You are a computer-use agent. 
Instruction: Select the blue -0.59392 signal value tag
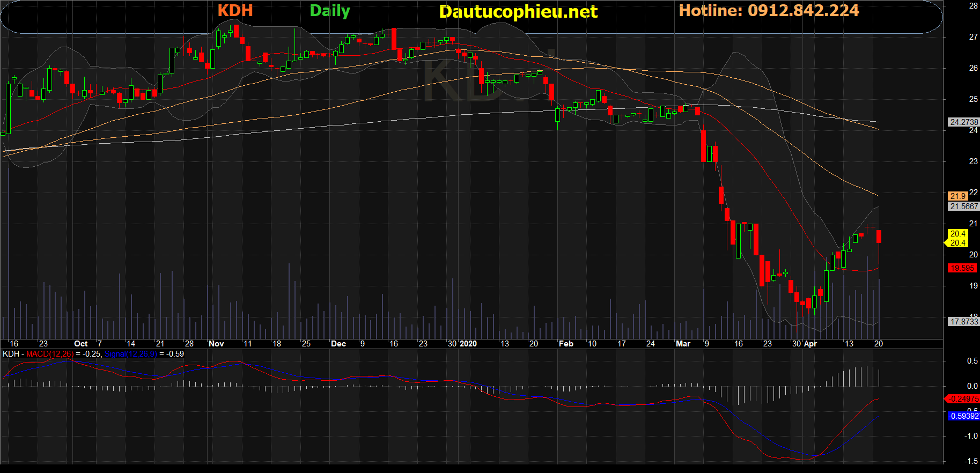(963, 416)
